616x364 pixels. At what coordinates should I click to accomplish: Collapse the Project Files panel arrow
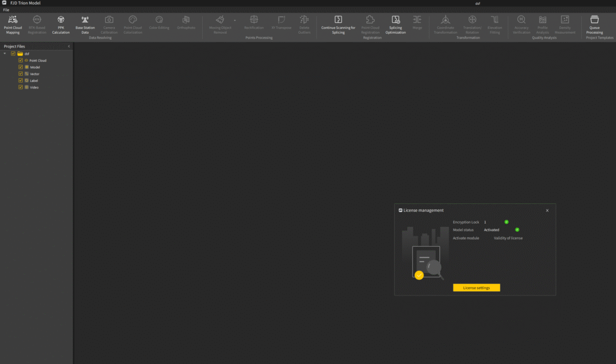(x=69, y=46)
